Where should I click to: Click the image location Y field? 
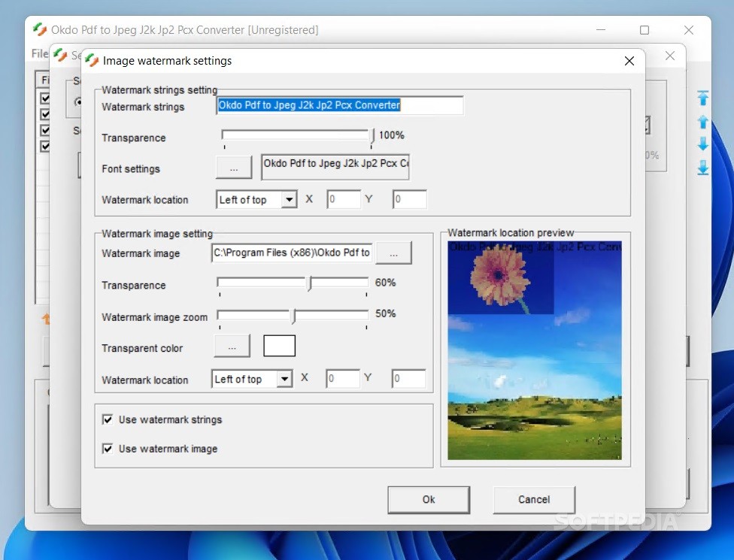point(408,379)
